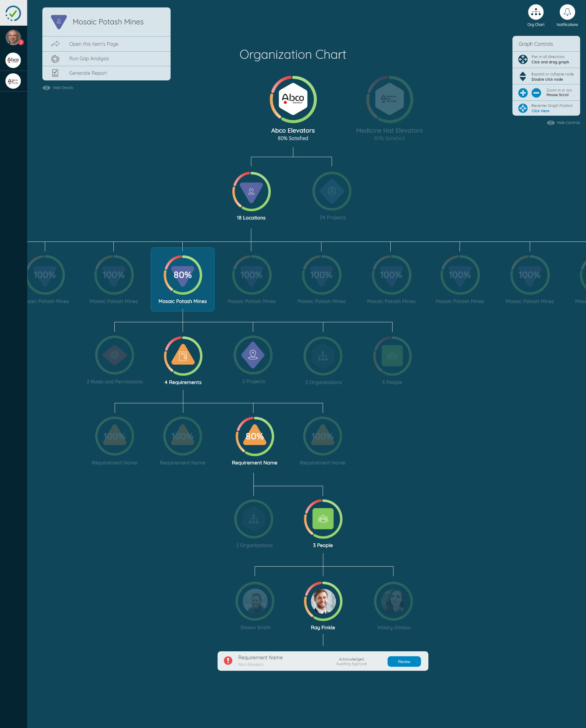Click the Run Gap Analysis target icon
The width and height of the screenshot is (586, 728).
pyautogui.click(x=55, y=59)
